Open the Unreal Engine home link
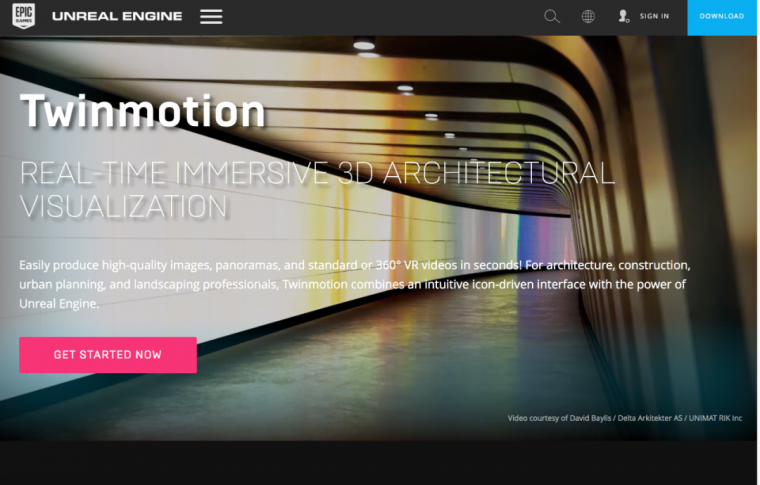This screenshot has width=760, height=485. (x=117, y=16)
